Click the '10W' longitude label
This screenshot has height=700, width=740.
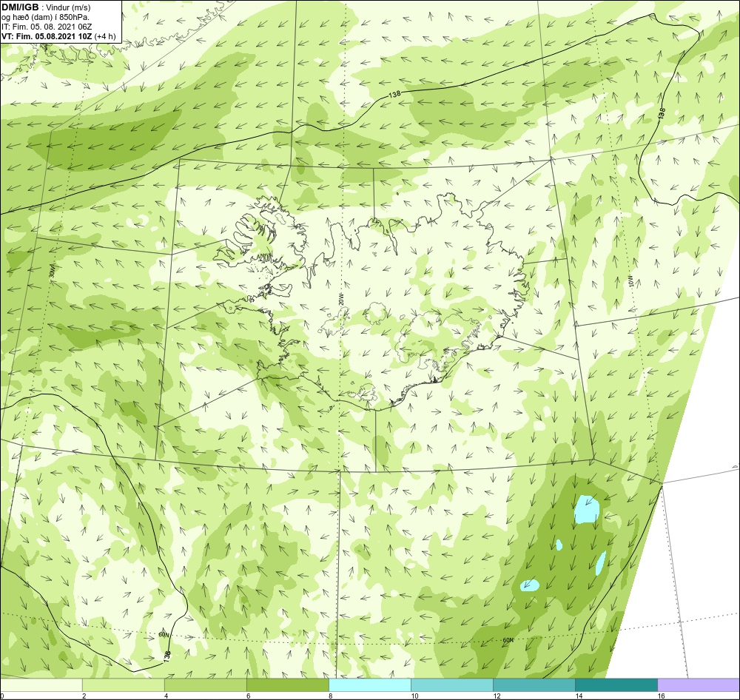[x=631, y=282]
